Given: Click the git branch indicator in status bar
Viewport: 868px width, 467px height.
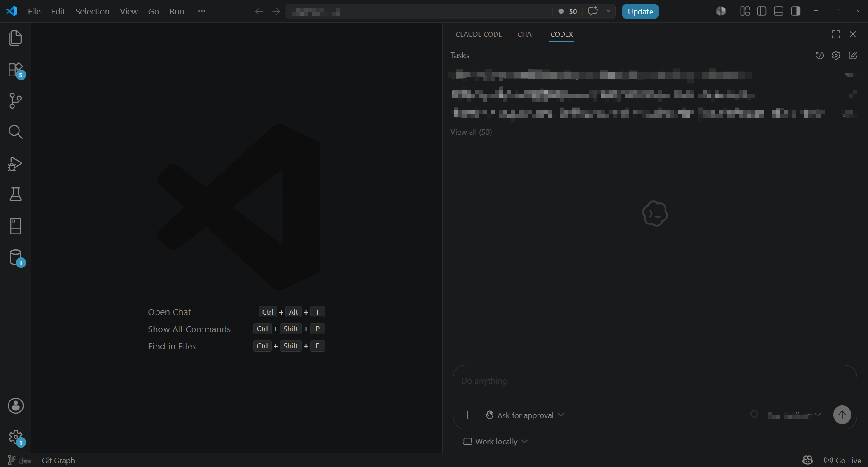Looking at the screenshot, I should coord(19,461).
